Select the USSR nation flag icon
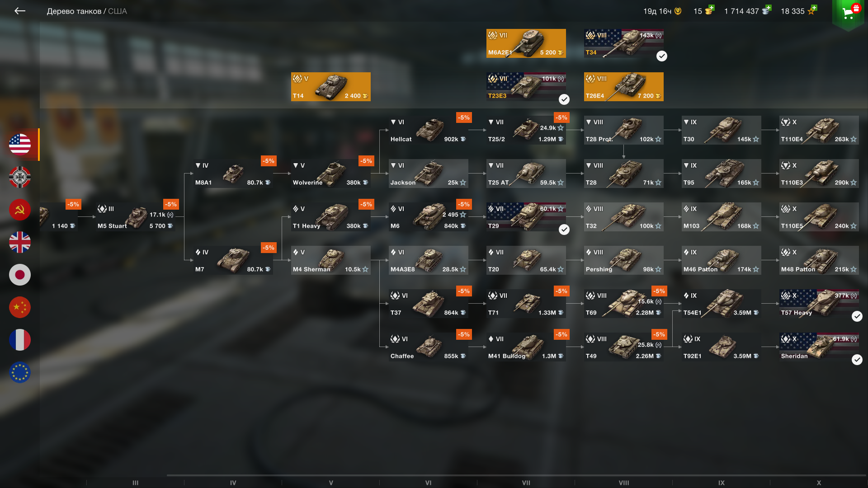 pos(20,210)
